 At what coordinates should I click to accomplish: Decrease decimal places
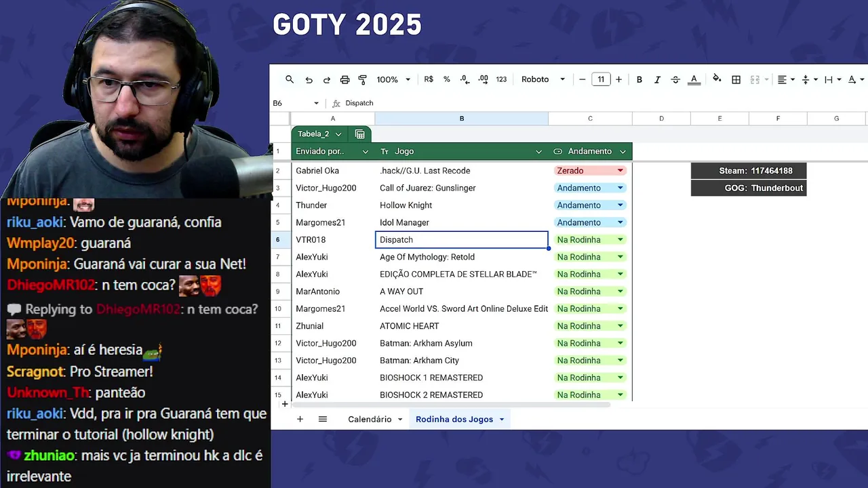pos(465,79)
